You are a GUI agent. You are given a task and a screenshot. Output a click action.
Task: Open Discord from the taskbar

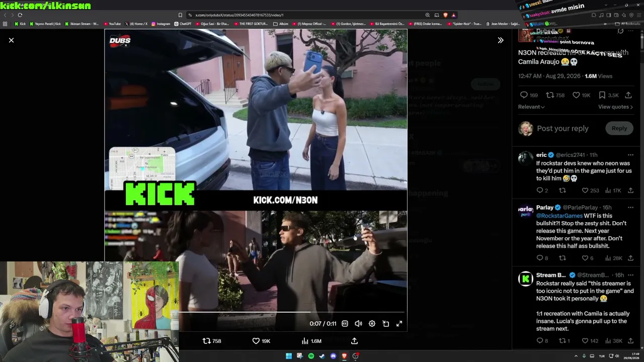click(333, 356)
